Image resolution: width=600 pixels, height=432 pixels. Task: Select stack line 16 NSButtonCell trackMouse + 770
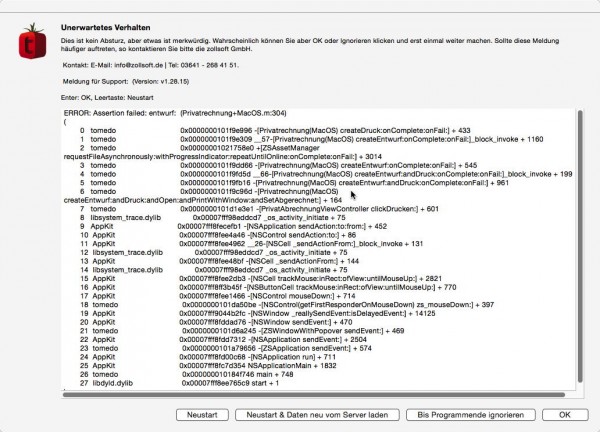pyautogui.click(x=268, y=287)
